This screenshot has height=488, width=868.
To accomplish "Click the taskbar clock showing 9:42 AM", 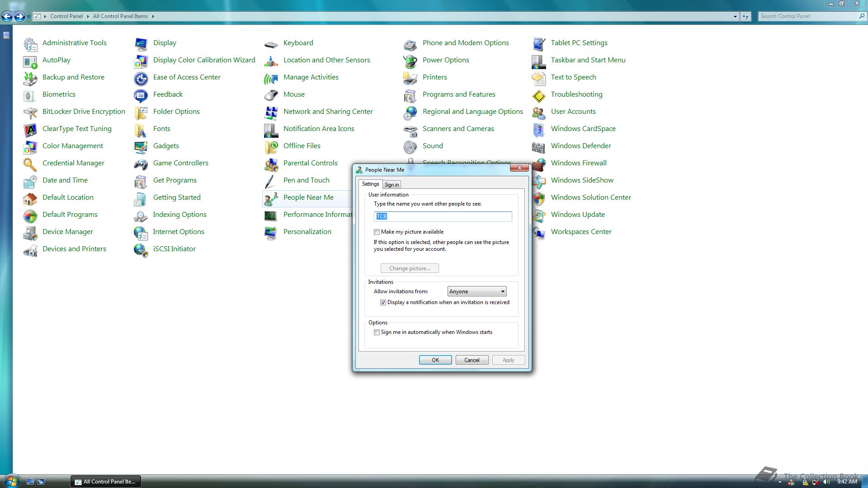I will click(847, 482).
